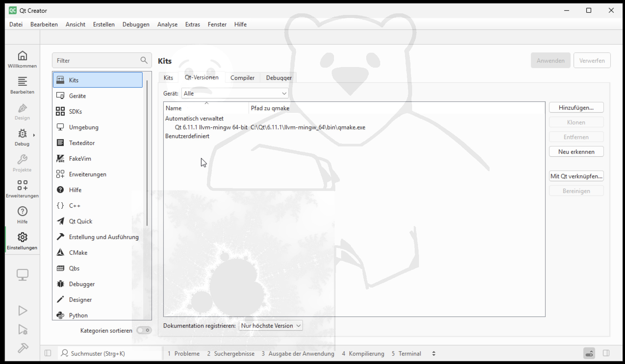
Task: Click the settings category list scrollbar
Action: click(x=147, y=153)
